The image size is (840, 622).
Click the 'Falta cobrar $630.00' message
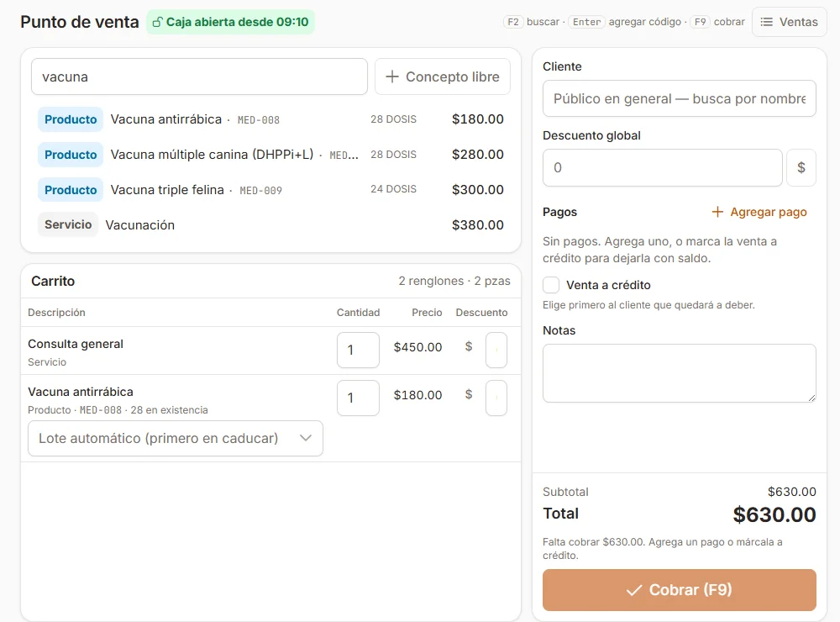click(x=663, y=549)
